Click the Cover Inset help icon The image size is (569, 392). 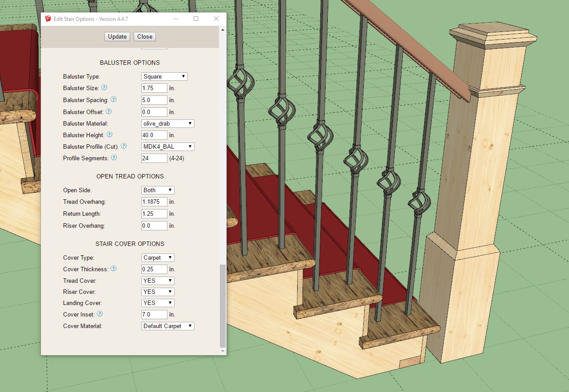click(99, 314)
